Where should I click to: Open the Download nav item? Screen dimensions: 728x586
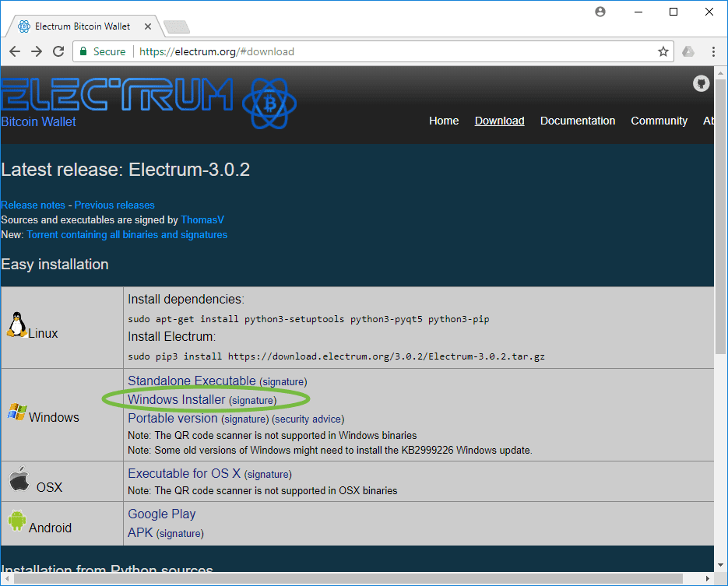pos(500,121)
